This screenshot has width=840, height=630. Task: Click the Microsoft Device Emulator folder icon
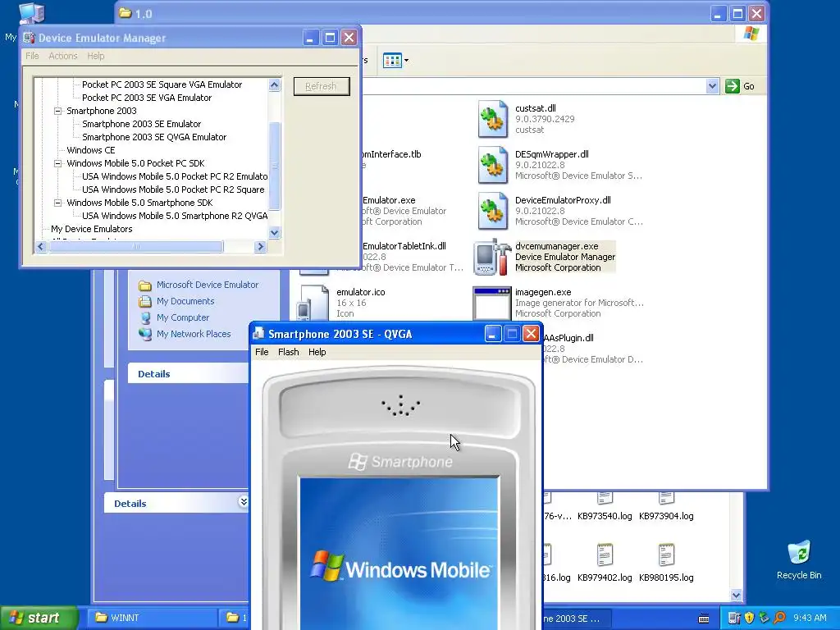[x=144, y=285]
